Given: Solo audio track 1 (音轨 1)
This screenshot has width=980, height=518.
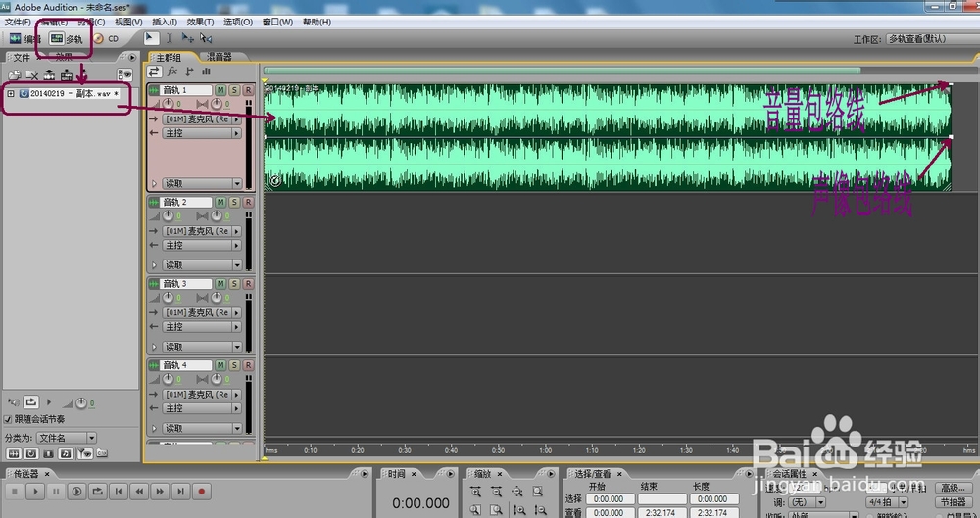Looking at the screenshot, I should tap(234, 90).
